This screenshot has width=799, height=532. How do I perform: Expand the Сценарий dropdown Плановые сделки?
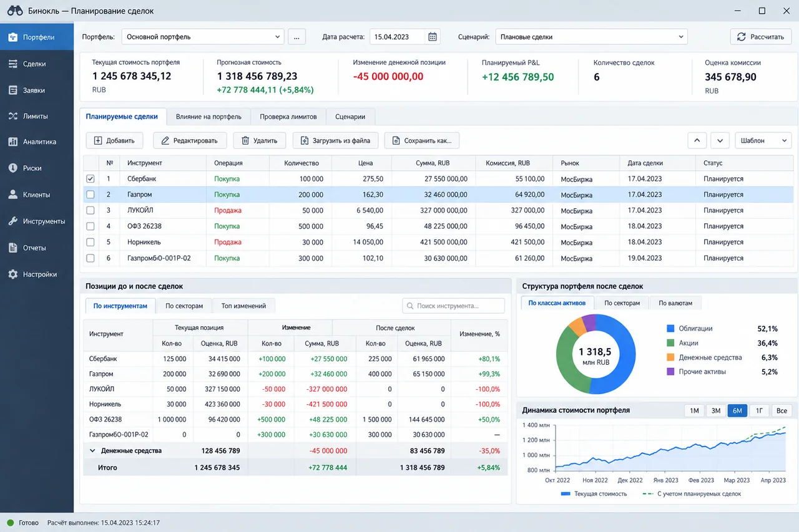point(591,37)
